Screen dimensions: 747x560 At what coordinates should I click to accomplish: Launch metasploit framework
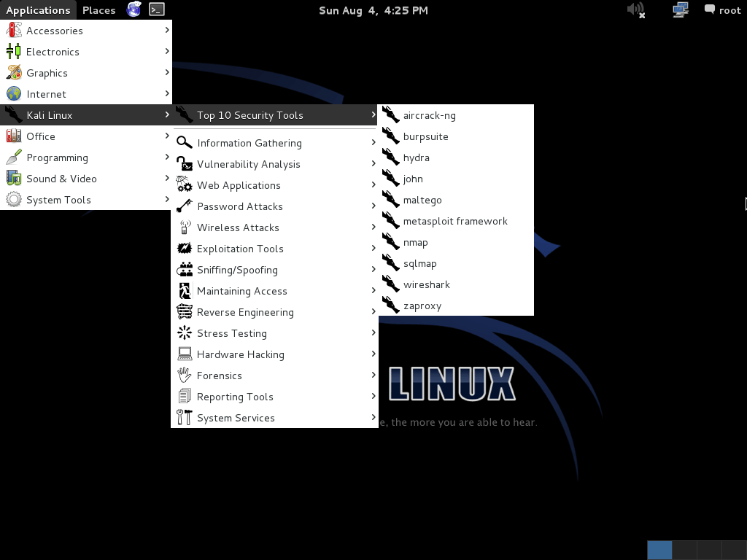tap(455, 221)
